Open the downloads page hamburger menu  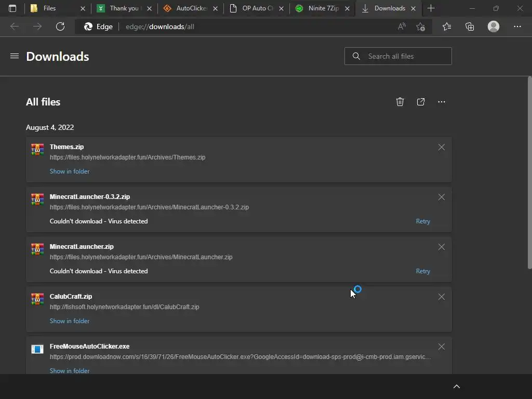[15, 56]
